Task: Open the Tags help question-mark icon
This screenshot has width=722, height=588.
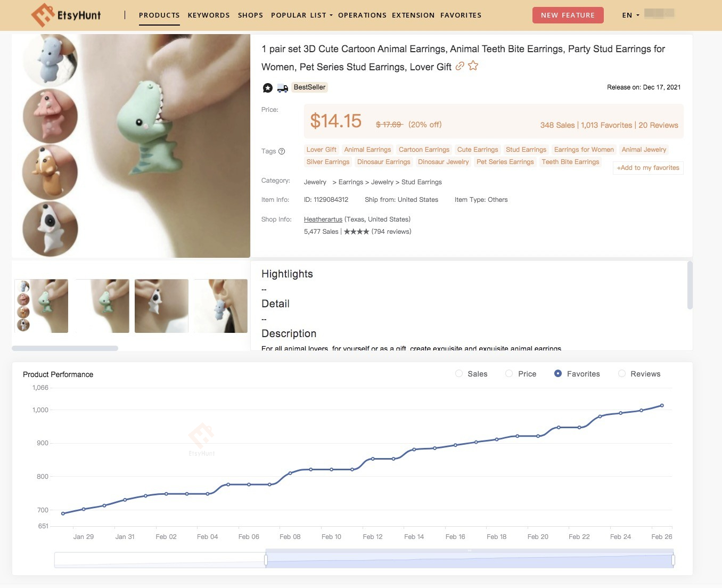Action: [x=281, y=151]
